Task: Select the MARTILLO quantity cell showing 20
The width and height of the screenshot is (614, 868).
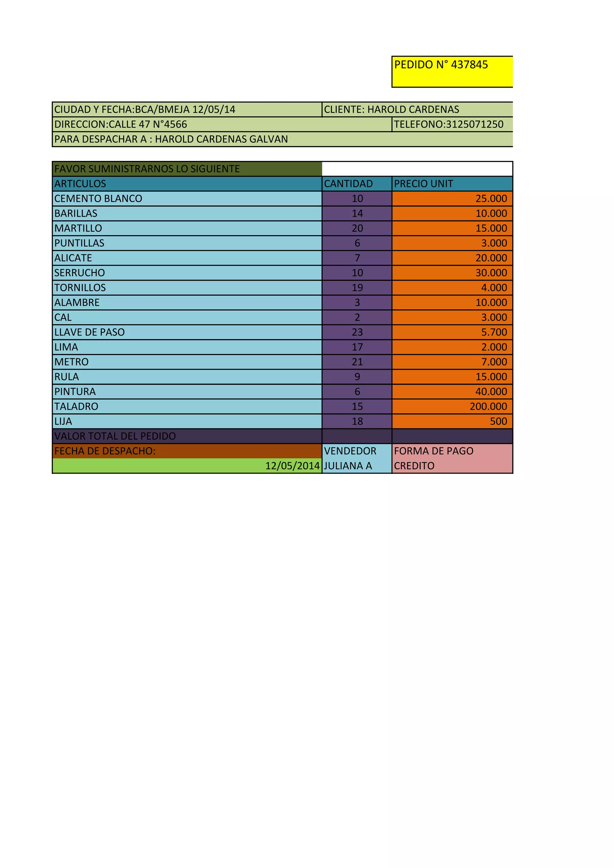Action: tap(357, 228)
